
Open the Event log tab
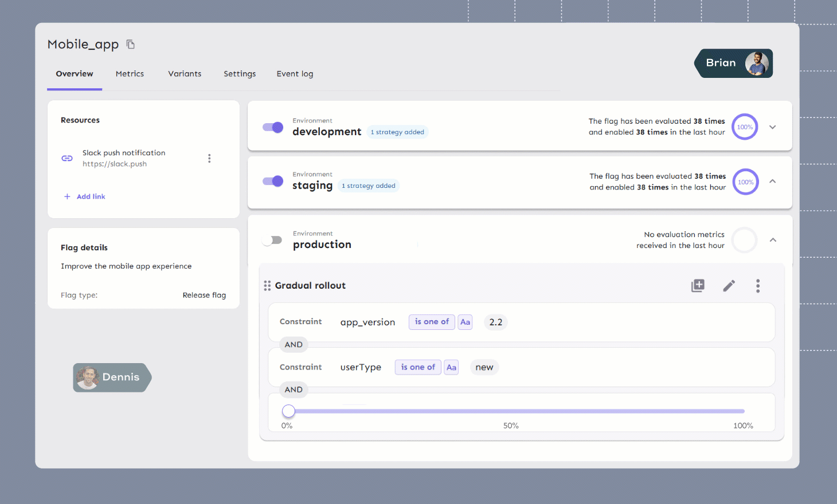295,74
